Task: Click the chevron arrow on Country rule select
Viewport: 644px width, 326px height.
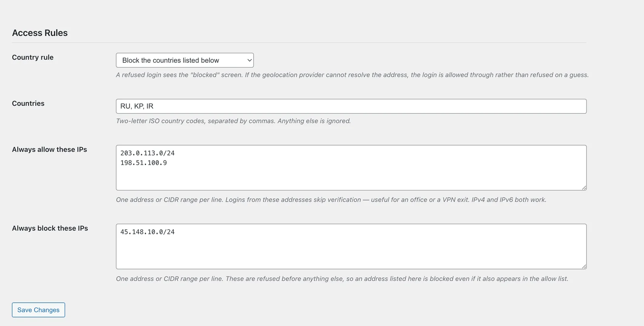Action: 250,60
